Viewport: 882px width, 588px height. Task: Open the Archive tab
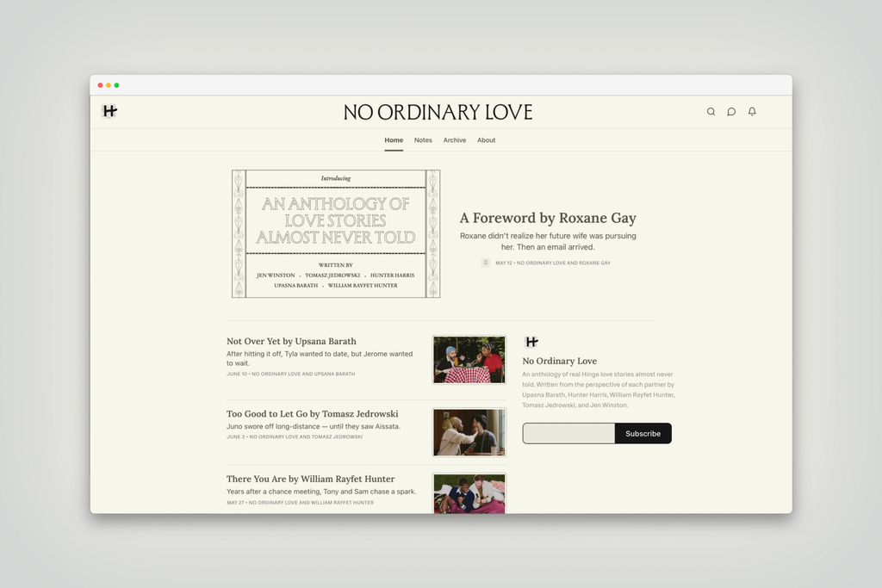(455, 139)
